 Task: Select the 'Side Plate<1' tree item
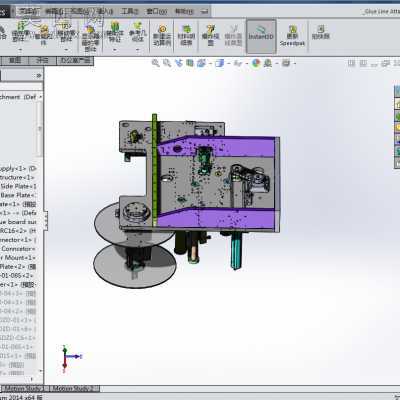click(18, 186)
